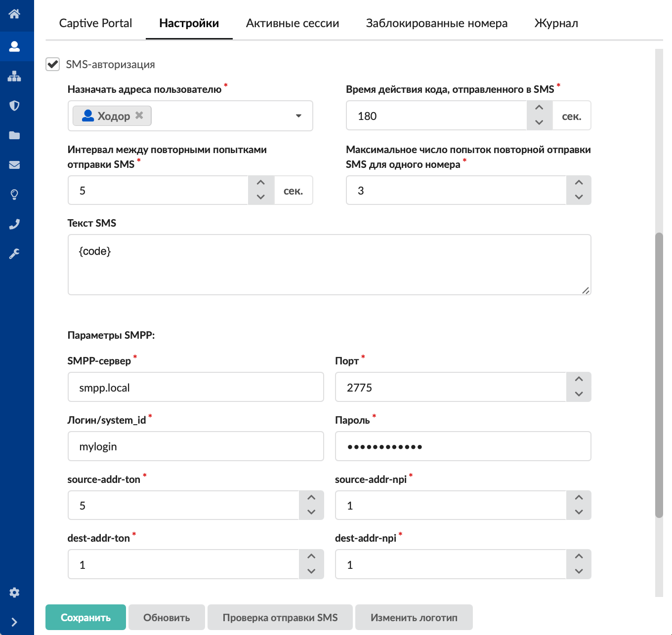This screenshot has height=635, width=672.
Task: Decrease the SMPP port number value
Action: (579, 394)
